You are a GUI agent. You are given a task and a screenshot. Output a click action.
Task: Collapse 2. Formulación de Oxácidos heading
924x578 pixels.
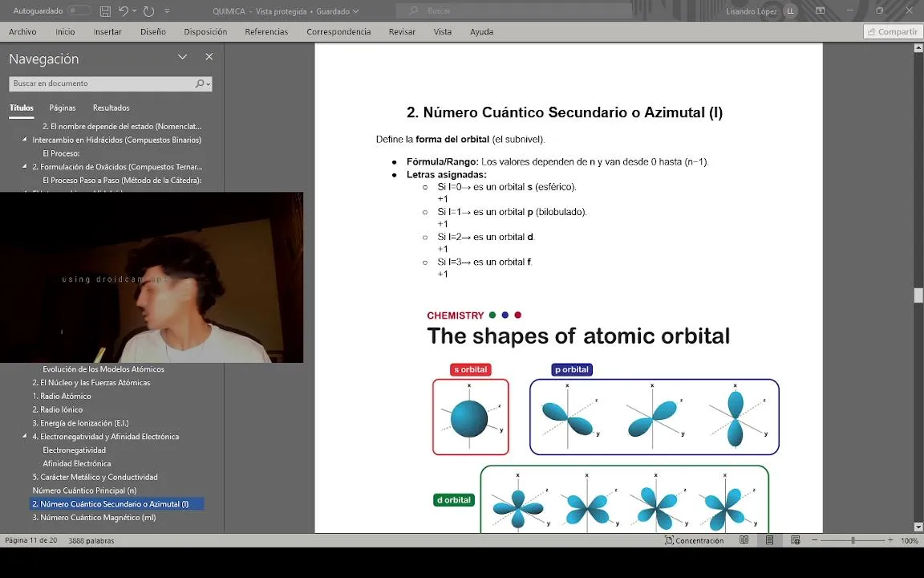pyautogui.click(x=25, y=167)
